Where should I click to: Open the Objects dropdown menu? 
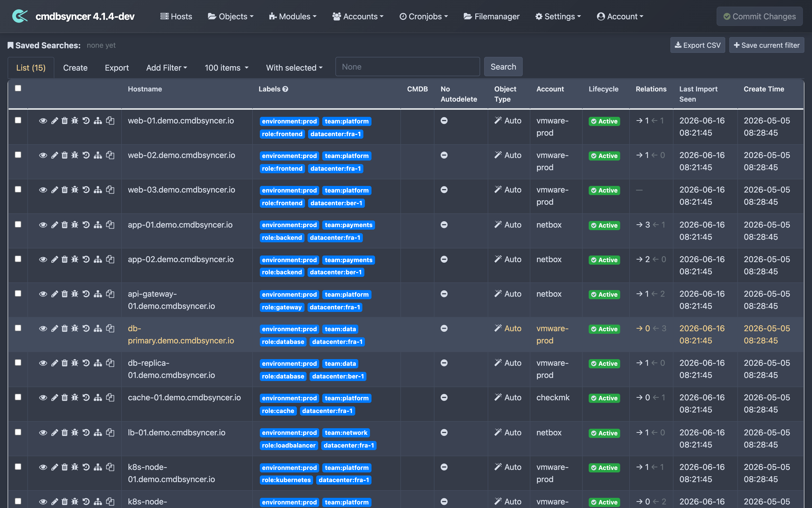coord(230,17)
